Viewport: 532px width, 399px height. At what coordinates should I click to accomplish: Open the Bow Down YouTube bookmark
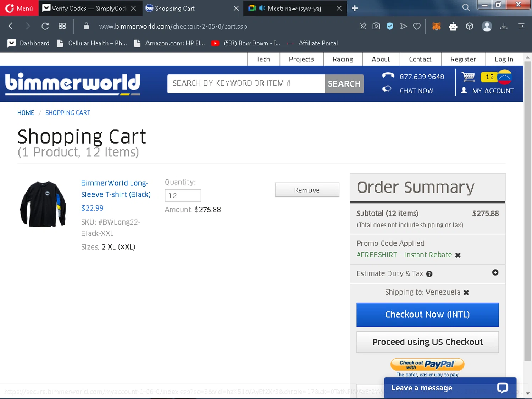pyautogui.click(x=246, y=43)
